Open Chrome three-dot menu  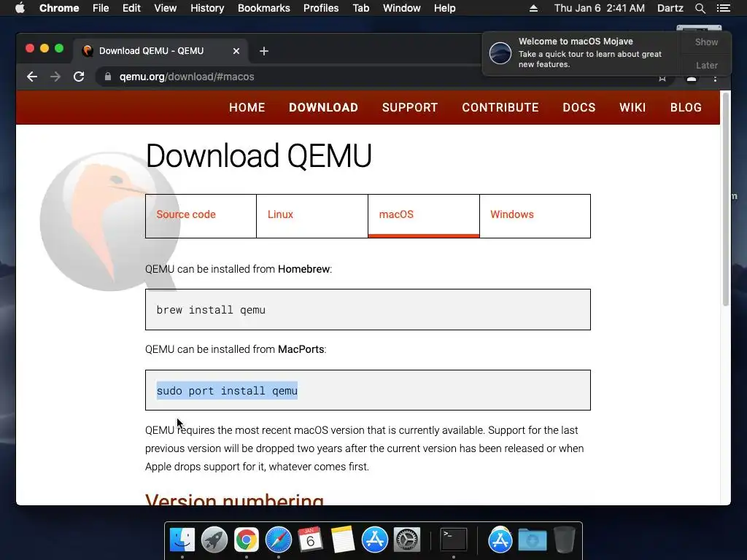pyautogui.click(x=715, y=78)
